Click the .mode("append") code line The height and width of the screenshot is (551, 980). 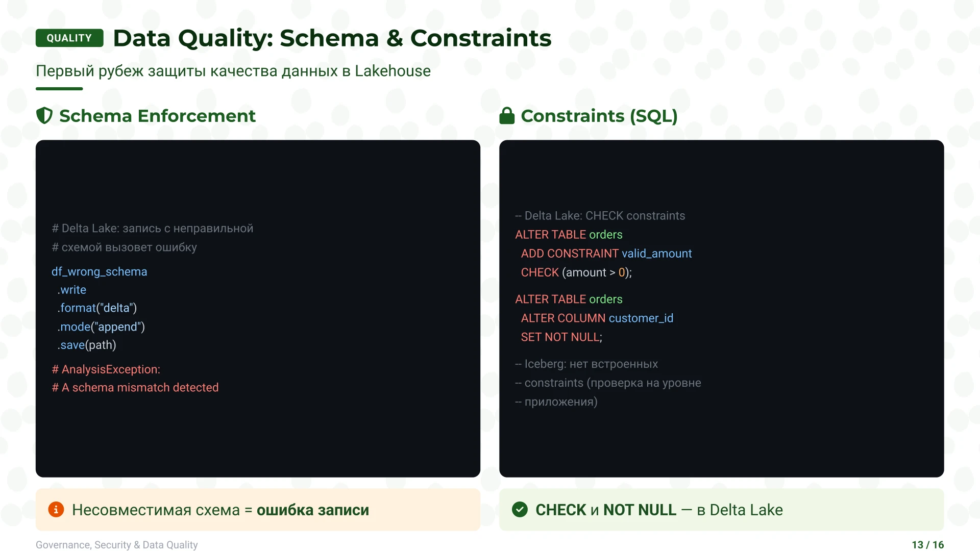point(101,327)
